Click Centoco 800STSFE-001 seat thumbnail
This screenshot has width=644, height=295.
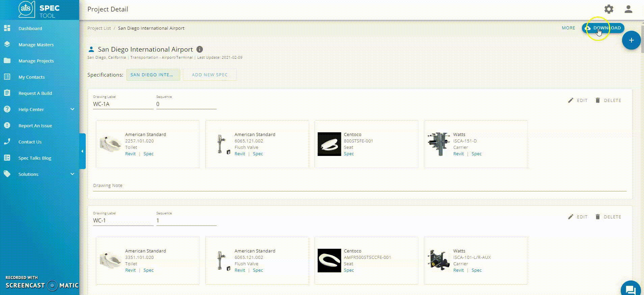329,144
